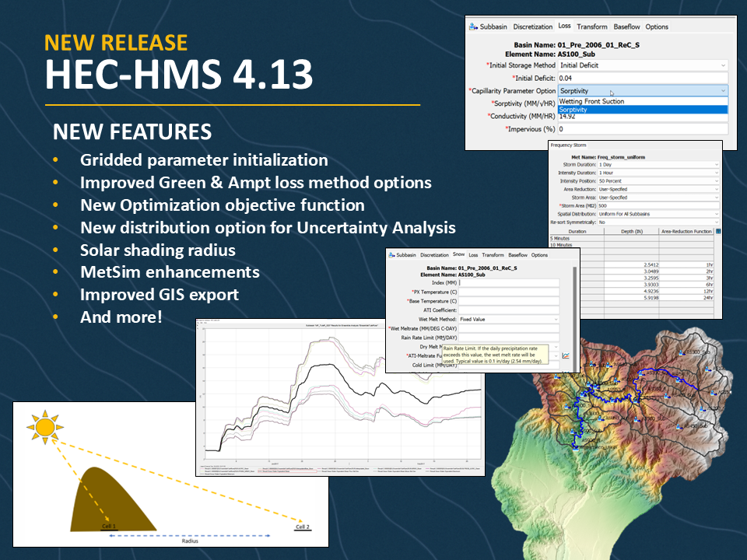747x560 pixels.
Task: Click the ensemble hydrograph plot thumbnail
Action: [x=340, y=397]
